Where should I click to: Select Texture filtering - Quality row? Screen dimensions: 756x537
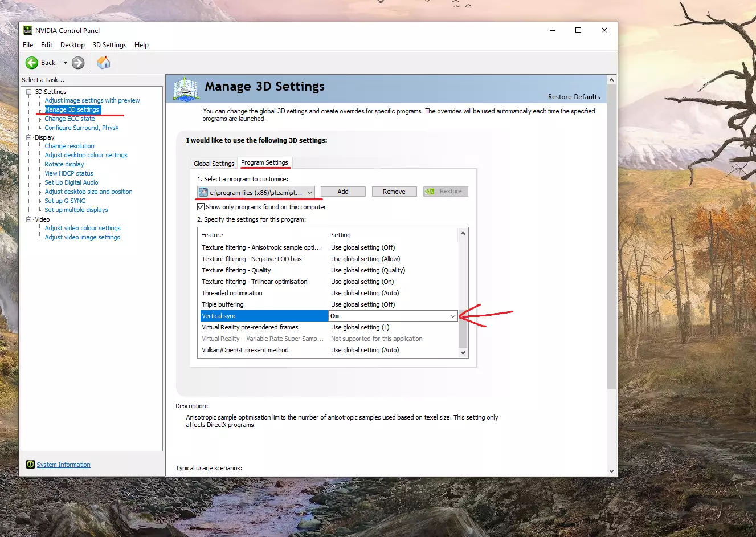[x=328, y=270]
